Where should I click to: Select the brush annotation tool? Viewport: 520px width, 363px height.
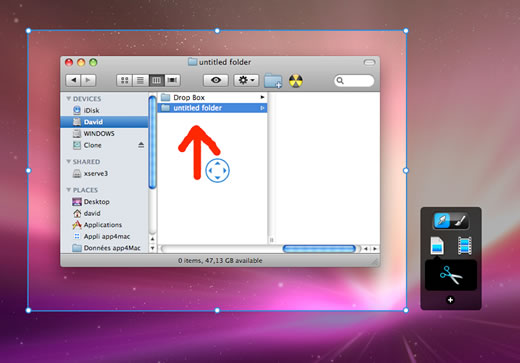tap(460, 221)
